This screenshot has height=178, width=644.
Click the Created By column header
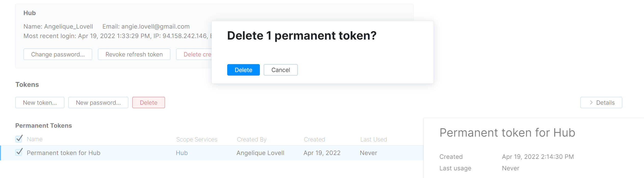point(251,139)
